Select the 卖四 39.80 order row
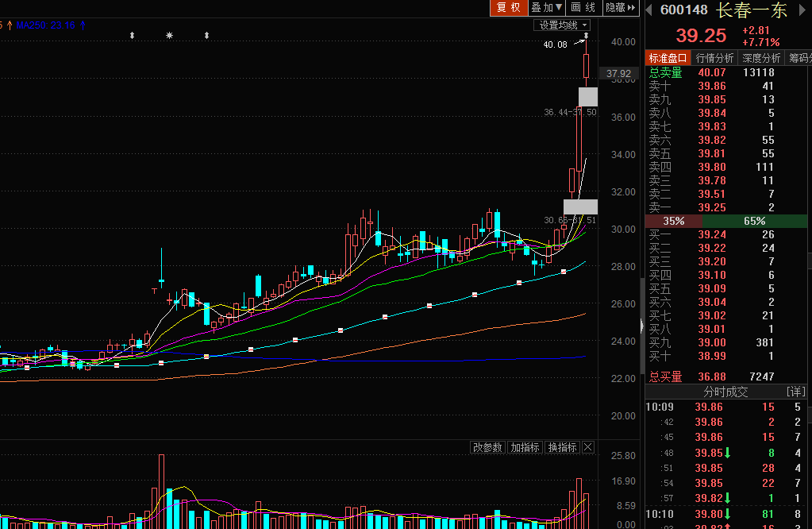 tap(726, 167)
